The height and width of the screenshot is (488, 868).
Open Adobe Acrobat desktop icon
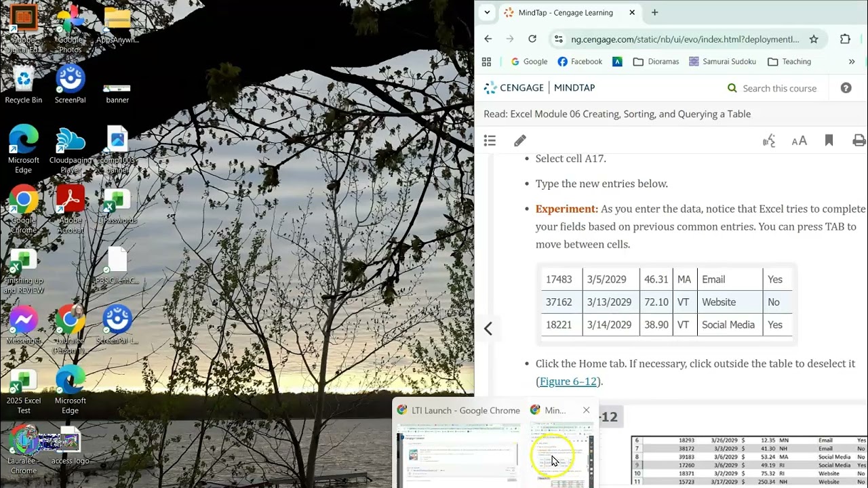pos(70,209)
